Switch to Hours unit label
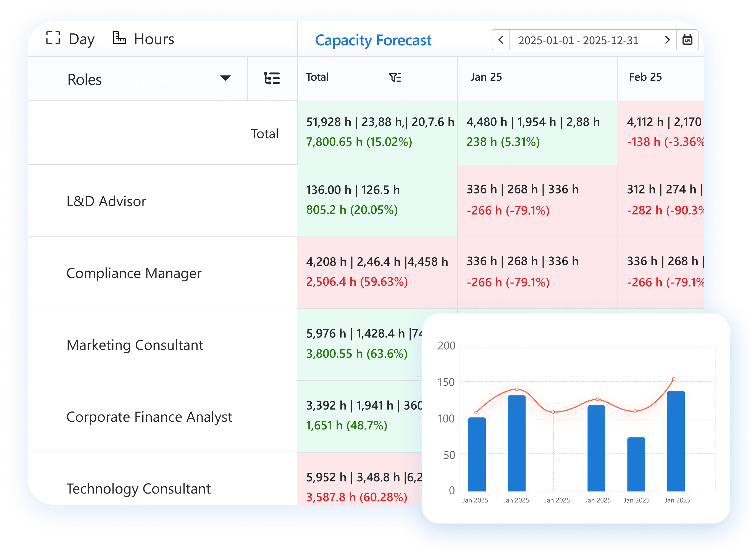The width and height of the screenshot is (756, 556). 154,39
